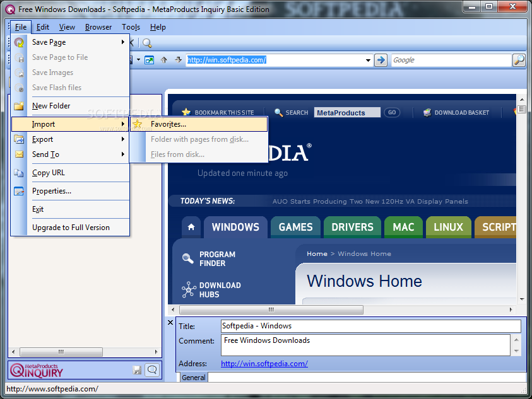
Task: Choose Favorites... in Import submenu
Action: point(199,124)
